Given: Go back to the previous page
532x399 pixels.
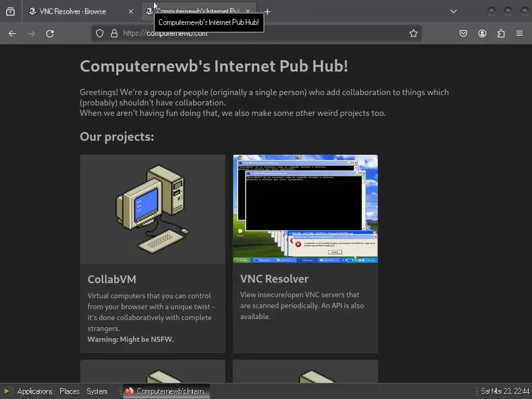Looking at the screenshot, I should pyautogui.click(x=12, y=34).
